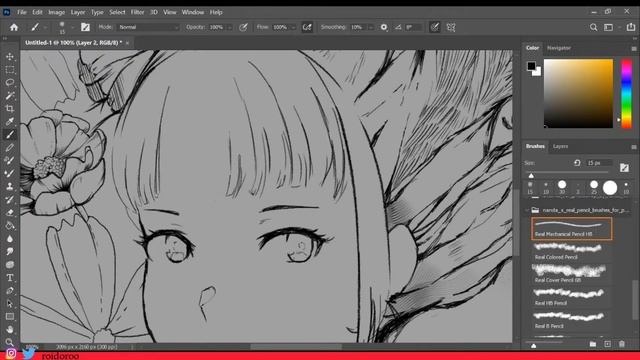
Task: Click the brush angle input field
Action: pyautogui.click(x=413, y=27)
